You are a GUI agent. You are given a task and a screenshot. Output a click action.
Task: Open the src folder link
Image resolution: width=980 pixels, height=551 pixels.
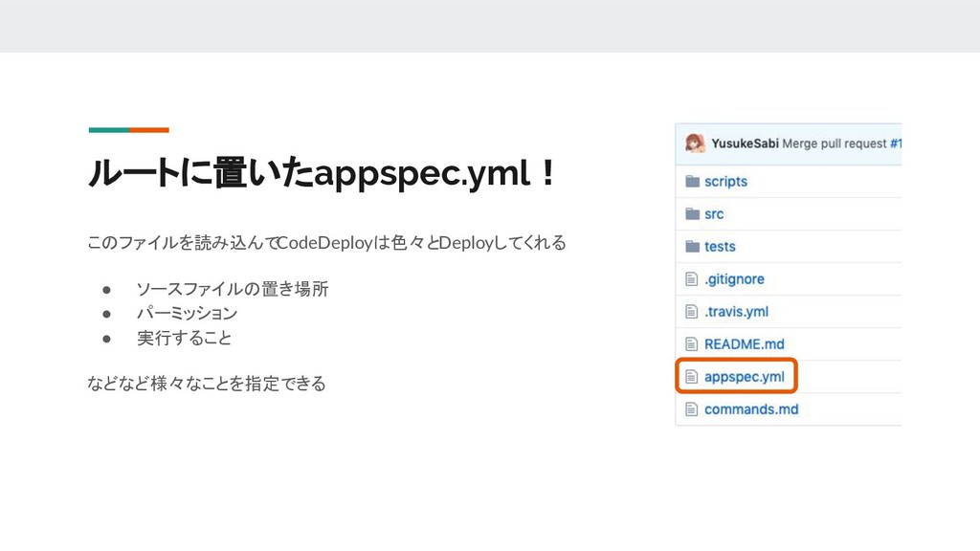[714, 214]
